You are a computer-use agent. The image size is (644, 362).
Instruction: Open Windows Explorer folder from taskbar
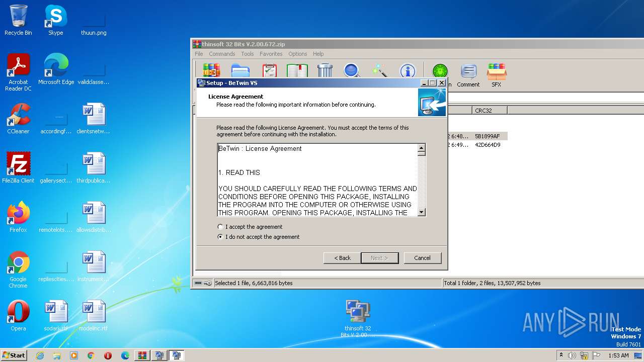[57, 355]
